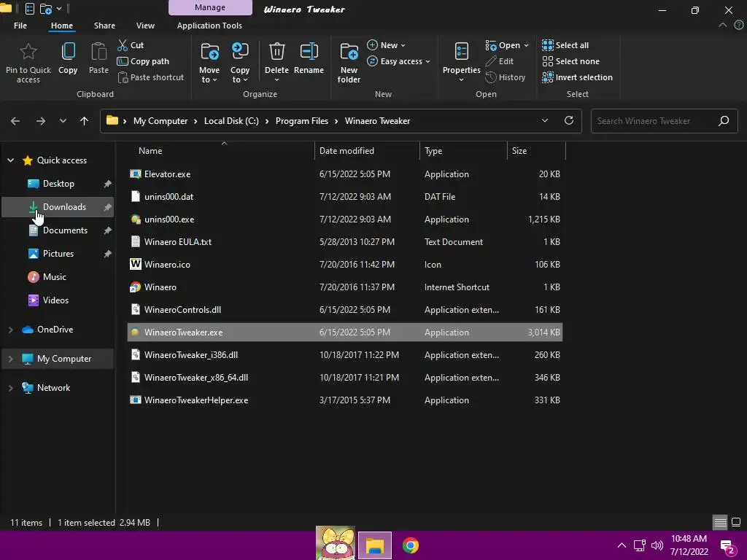The image size is (747, 560).
Task: Open recent locations dropdown arrow
Action: 63,121
